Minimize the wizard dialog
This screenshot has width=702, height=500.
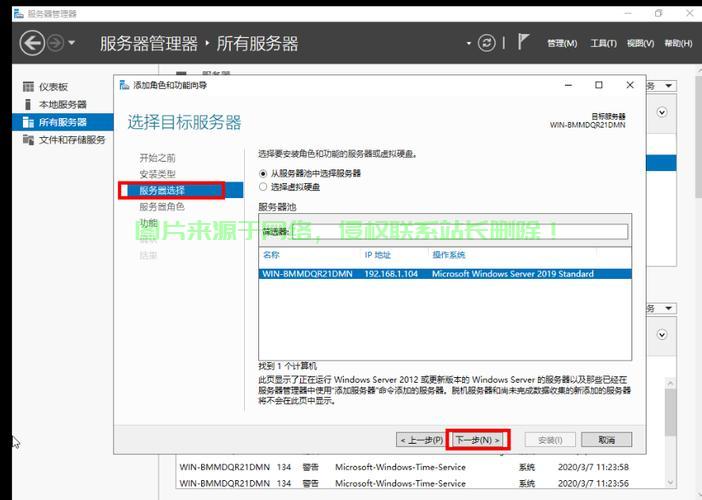(568, 85)
